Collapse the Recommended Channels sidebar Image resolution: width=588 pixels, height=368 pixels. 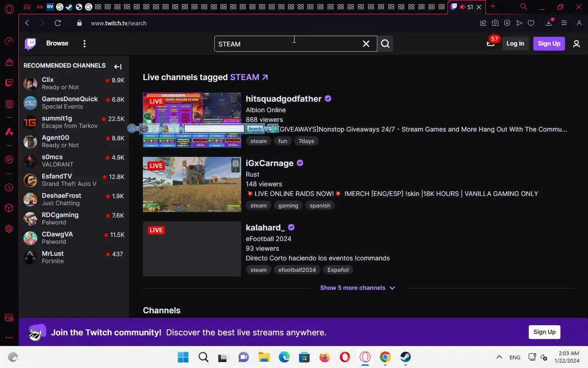(118, 67)
